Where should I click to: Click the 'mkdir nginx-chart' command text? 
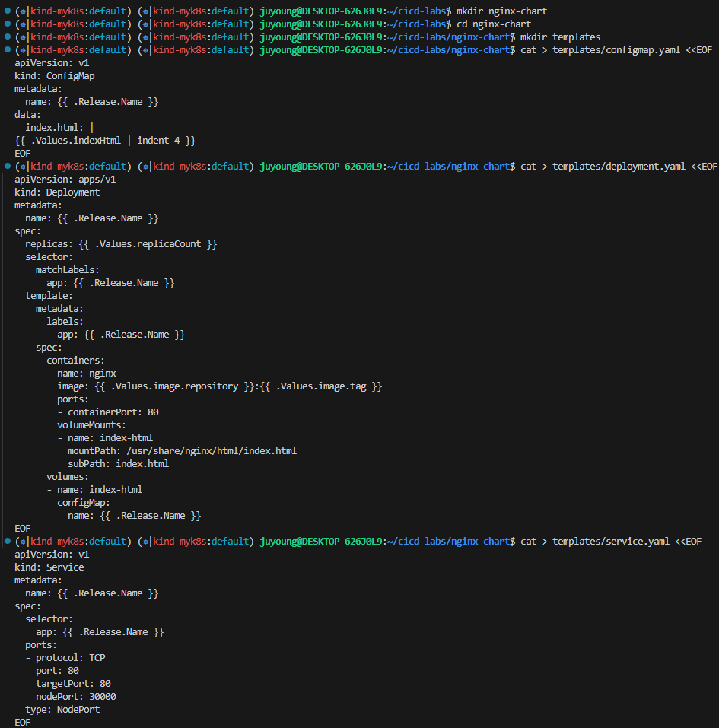501,11
